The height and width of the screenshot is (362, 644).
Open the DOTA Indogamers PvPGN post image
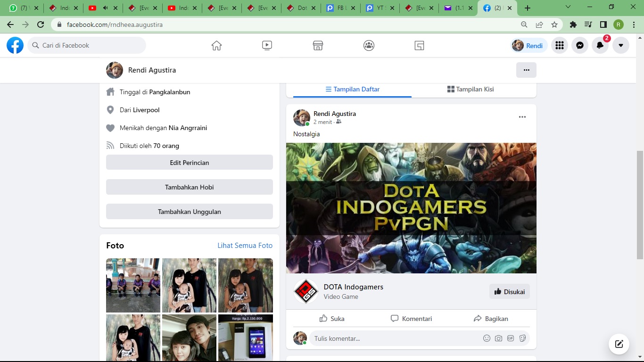411,208
